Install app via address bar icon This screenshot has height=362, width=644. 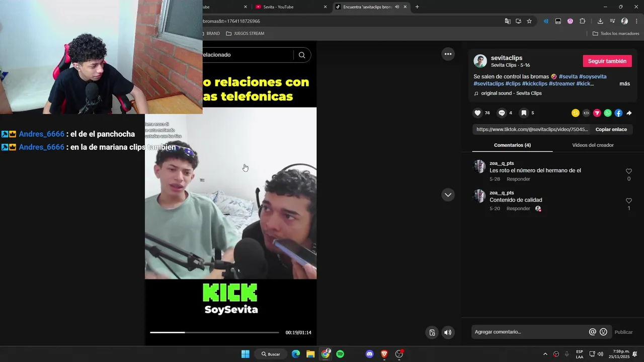point(518,21)
